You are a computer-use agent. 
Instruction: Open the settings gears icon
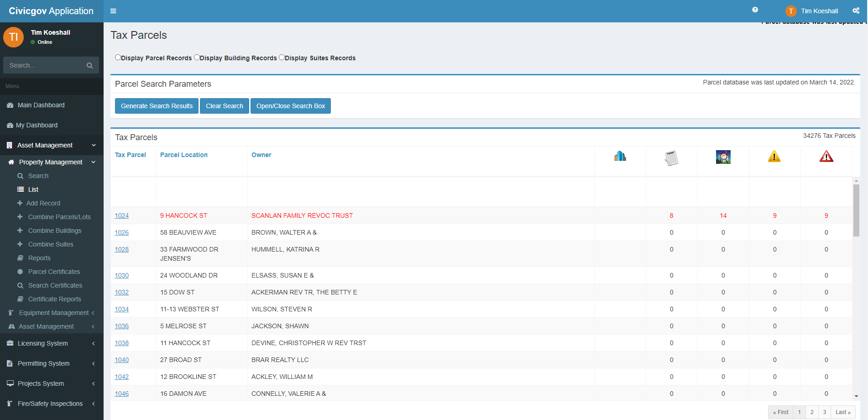pos(856,10)
